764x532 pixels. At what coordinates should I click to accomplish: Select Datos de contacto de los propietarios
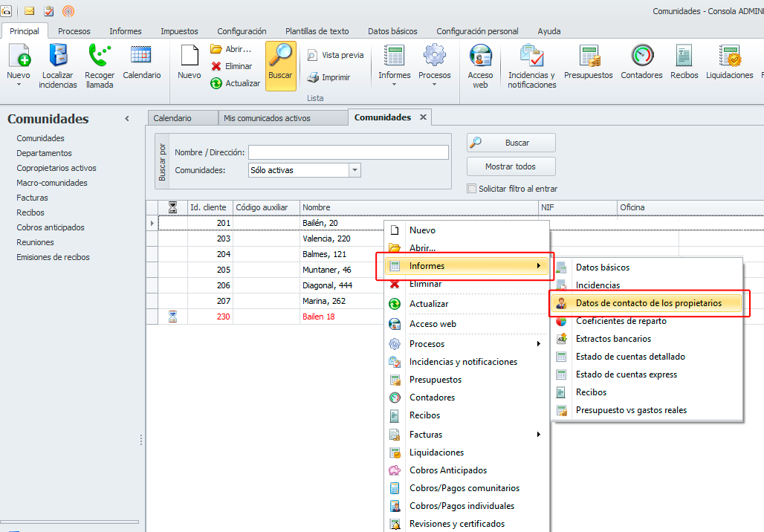[648, 303]
